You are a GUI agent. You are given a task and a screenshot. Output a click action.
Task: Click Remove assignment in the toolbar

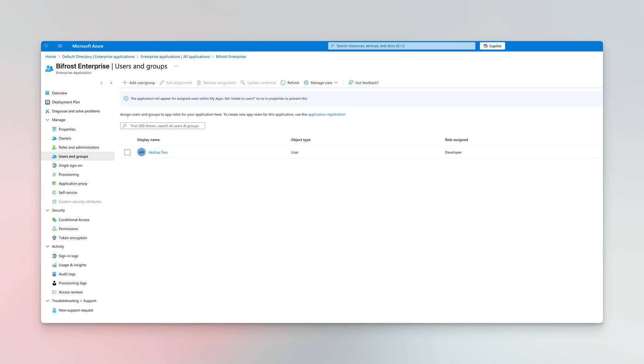coord(217,83)
